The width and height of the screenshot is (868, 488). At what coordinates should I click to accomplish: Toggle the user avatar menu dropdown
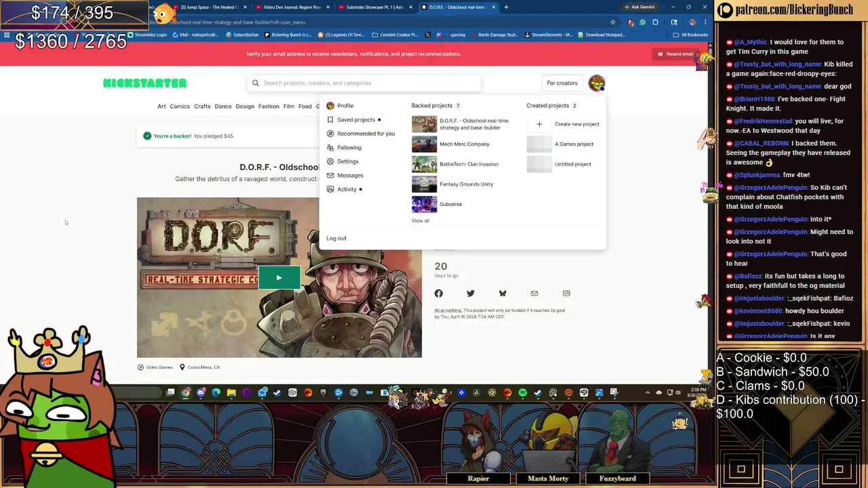pyautogui.click(x=596, y=83)
